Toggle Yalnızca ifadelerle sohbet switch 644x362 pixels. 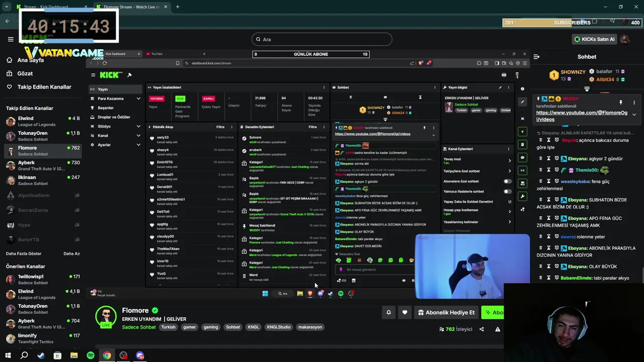(508, 192)
